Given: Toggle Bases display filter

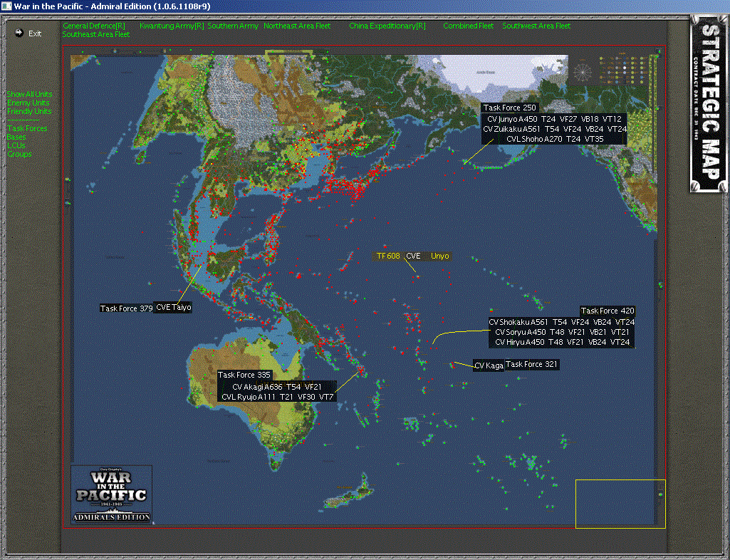Looking at the screenshot, I should (16, 137).
